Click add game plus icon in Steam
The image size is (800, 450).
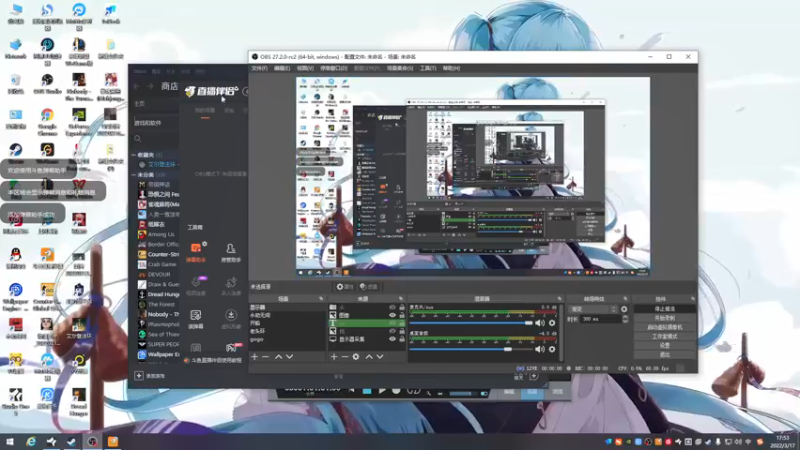coord(139,376)
